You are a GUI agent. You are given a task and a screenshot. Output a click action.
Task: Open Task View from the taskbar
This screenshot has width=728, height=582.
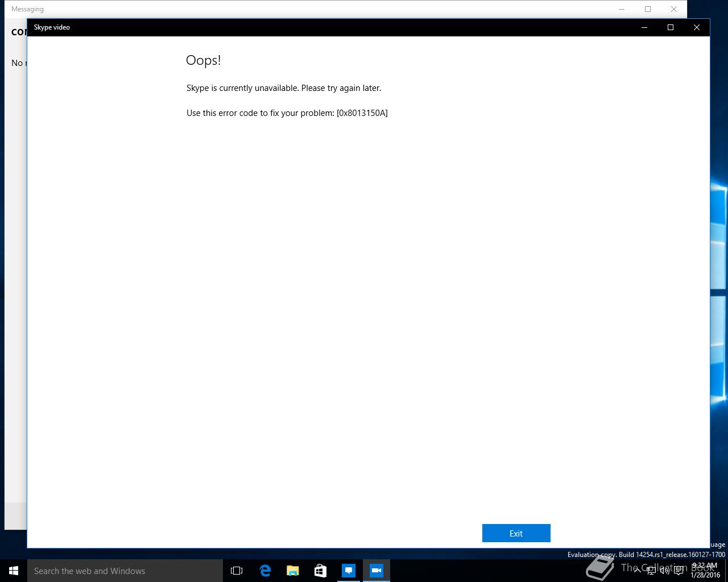pyautogui.click(x=237, y=571)
